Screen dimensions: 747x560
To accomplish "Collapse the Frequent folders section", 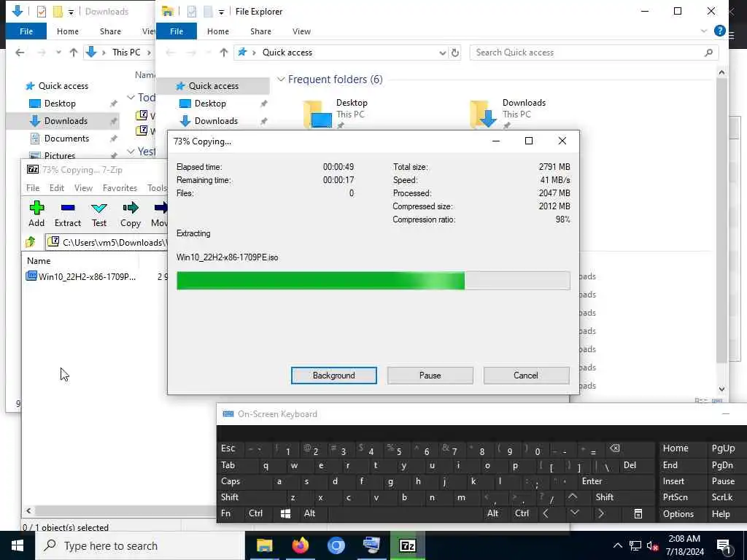I will (281, 79).
